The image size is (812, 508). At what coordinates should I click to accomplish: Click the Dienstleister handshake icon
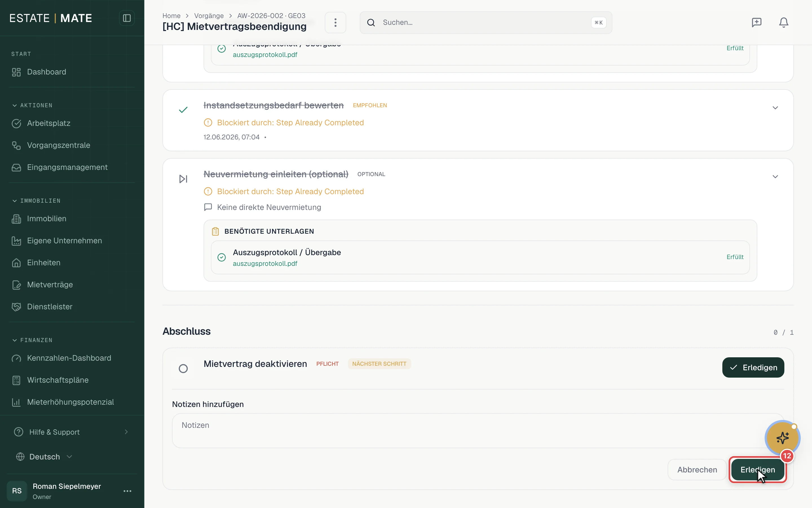tap(16, 307)
